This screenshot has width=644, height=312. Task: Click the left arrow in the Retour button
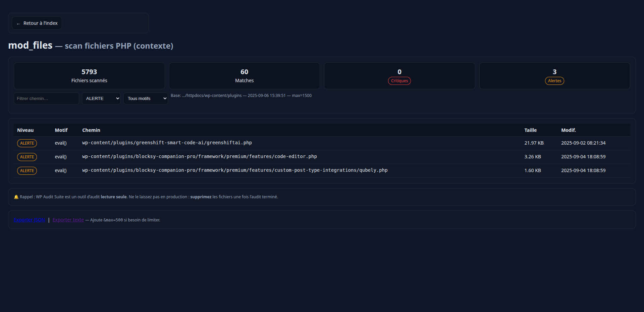pos(18,23)
